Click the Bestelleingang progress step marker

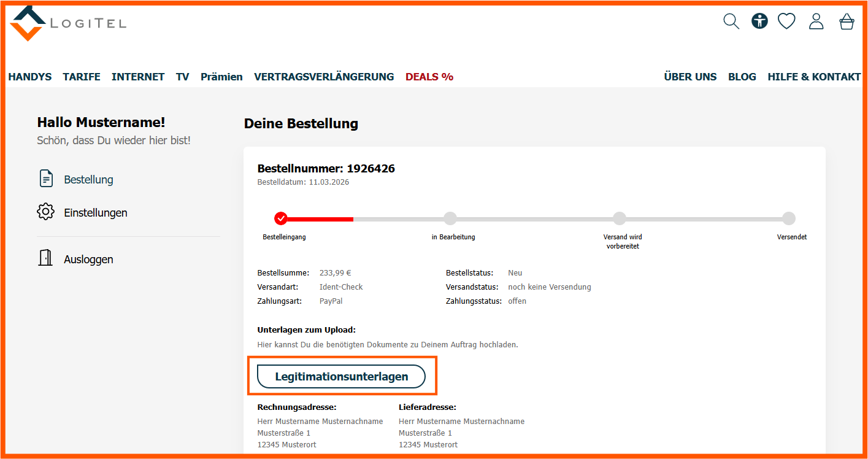click(x=281, y=218)
